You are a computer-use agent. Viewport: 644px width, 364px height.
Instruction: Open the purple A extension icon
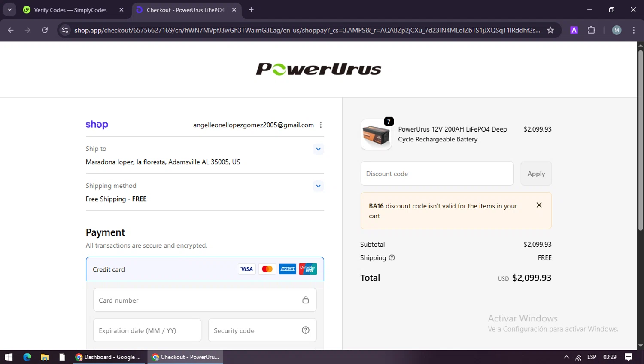pyautogui.click(x=574, y=30)
